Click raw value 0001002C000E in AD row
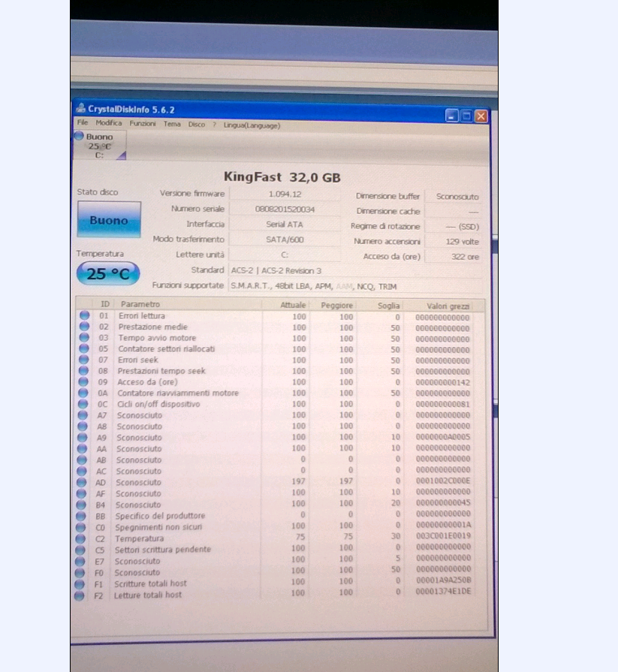Image resolution: width=618 pixels, height=672 pixels. click(443, 481)
